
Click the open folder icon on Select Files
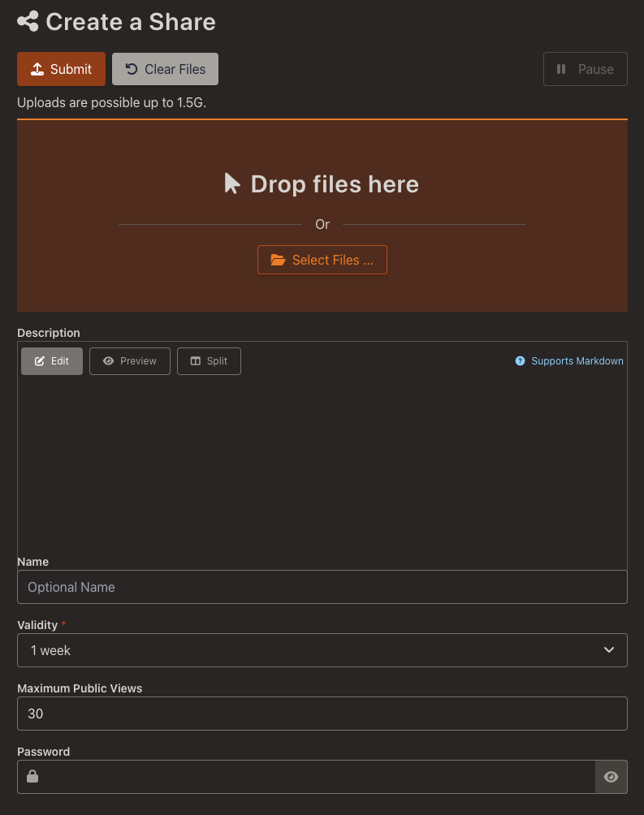click(278, 260)
